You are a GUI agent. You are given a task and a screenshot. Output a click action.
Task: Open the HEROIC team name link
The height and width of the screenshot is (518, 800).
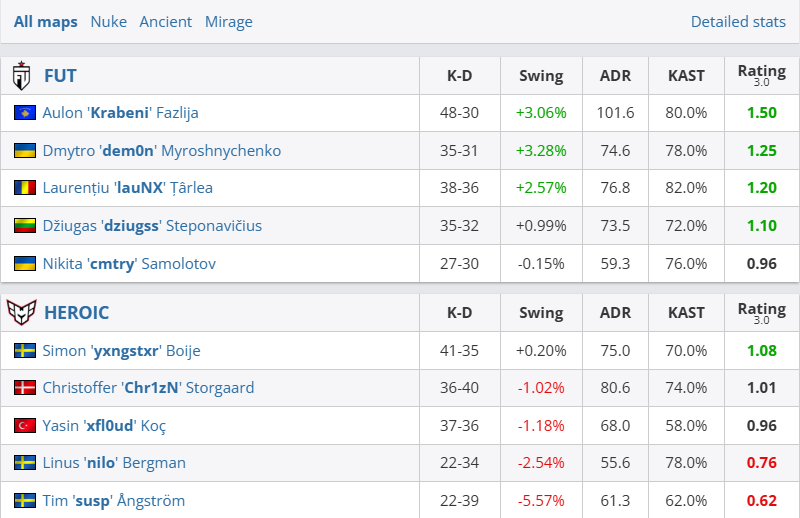77,313
